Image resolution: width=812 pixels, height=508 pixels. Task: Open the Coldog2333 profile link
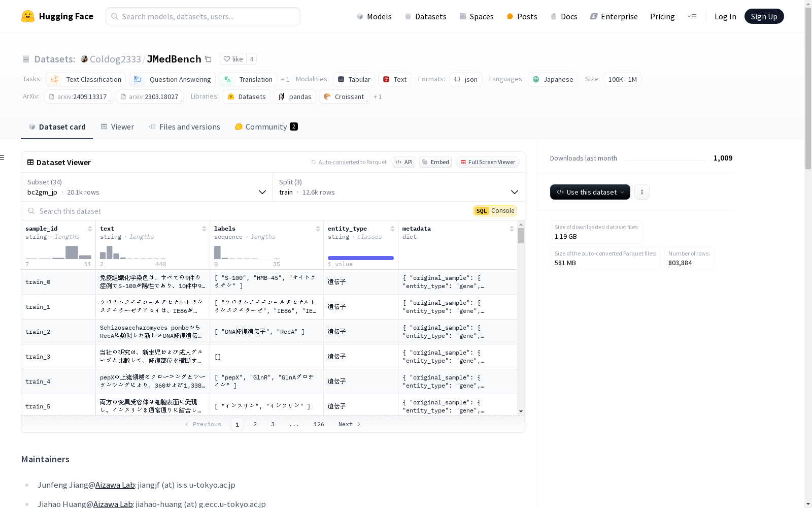(115, 59)
